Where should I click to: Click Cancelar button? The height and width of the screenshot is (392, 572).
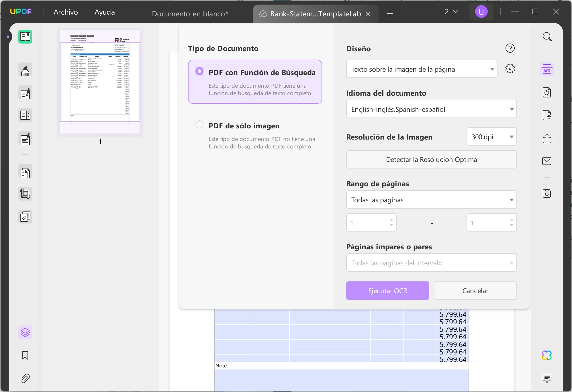[475, 291]
